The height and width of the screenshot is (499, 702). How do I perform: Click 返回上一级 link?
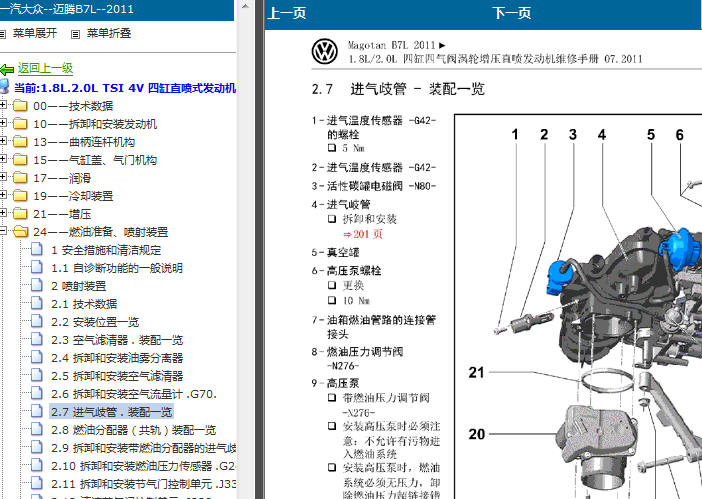coord(45,68)
